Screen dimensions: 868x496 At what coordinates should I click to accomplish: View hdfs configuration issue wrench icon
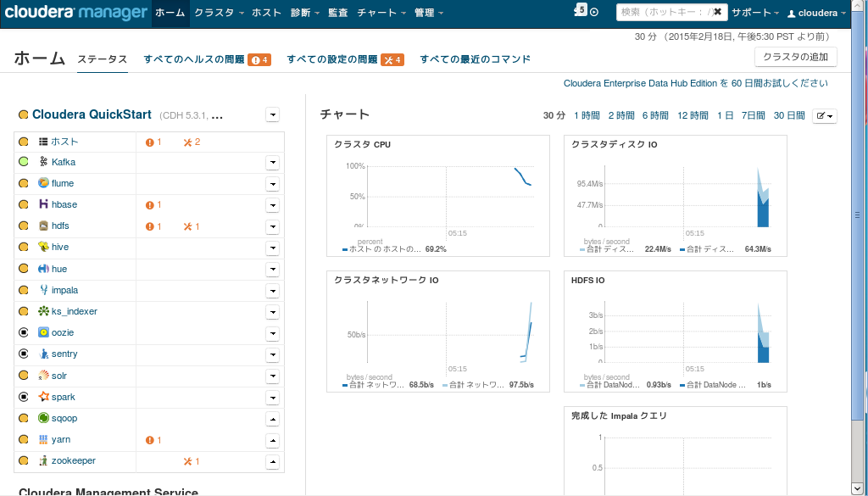click(187, 226)
